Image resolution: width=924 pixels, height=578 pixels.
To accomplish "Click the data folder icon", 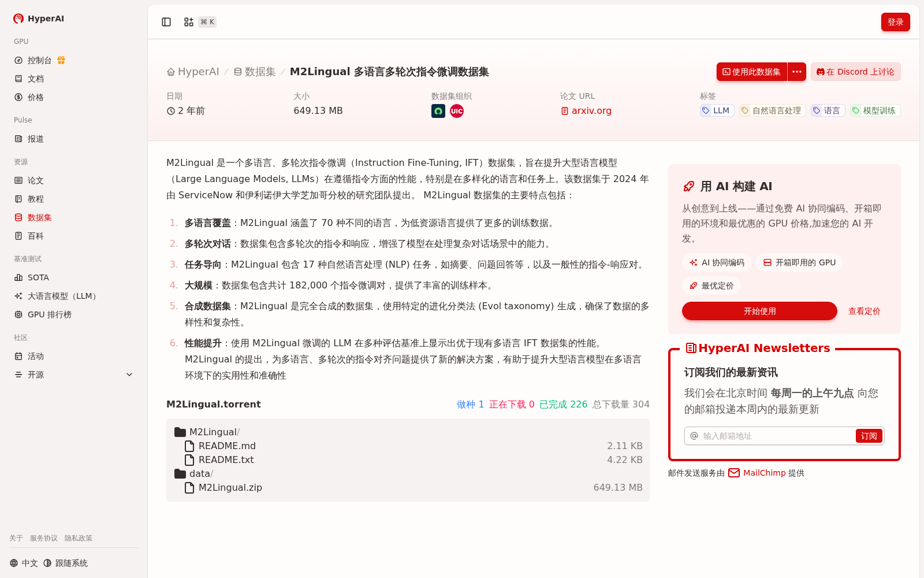I will (x=180, y=473).
